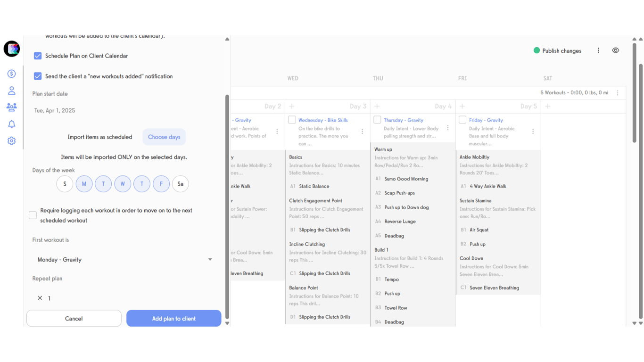644x362 pixels.
Task: Click Add plan to client
Action: click(x=173, y=318)
